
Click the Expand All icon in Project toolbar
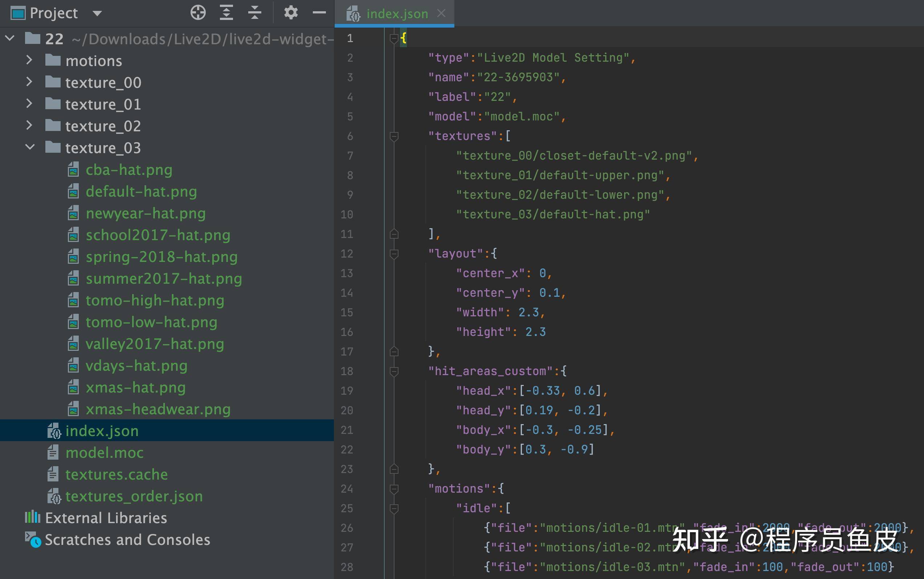click(x=226, y=13)
